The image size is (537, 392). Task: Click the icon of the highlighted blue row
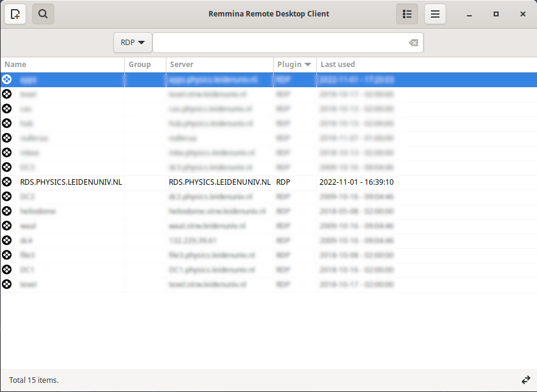7,79
